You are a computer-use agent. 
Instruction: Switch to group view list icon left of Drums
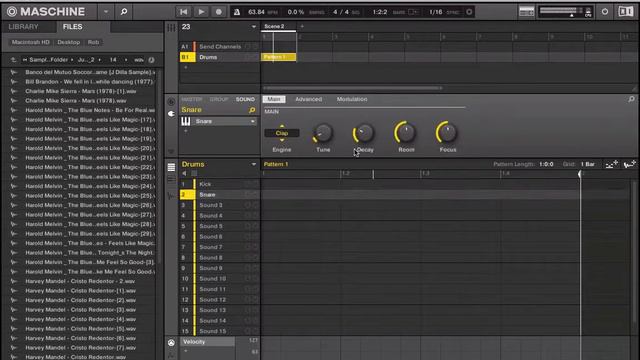(x=171, y=167)
